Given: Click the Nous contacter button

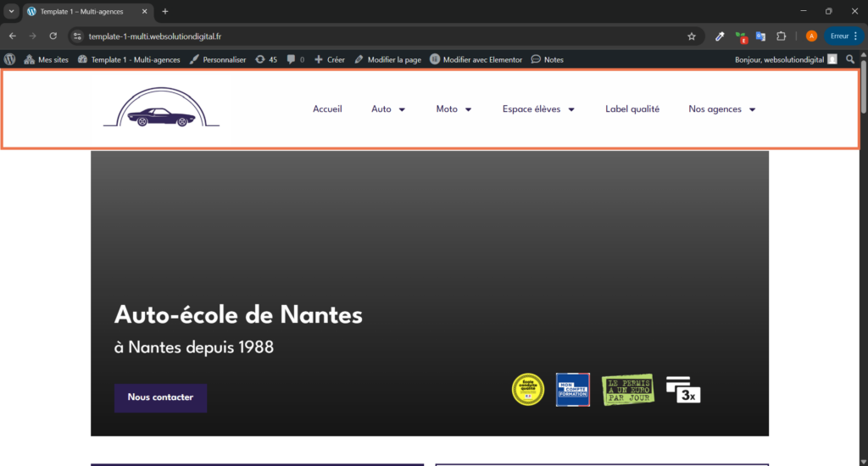Looking at the screenshot, I should [160, 397].
